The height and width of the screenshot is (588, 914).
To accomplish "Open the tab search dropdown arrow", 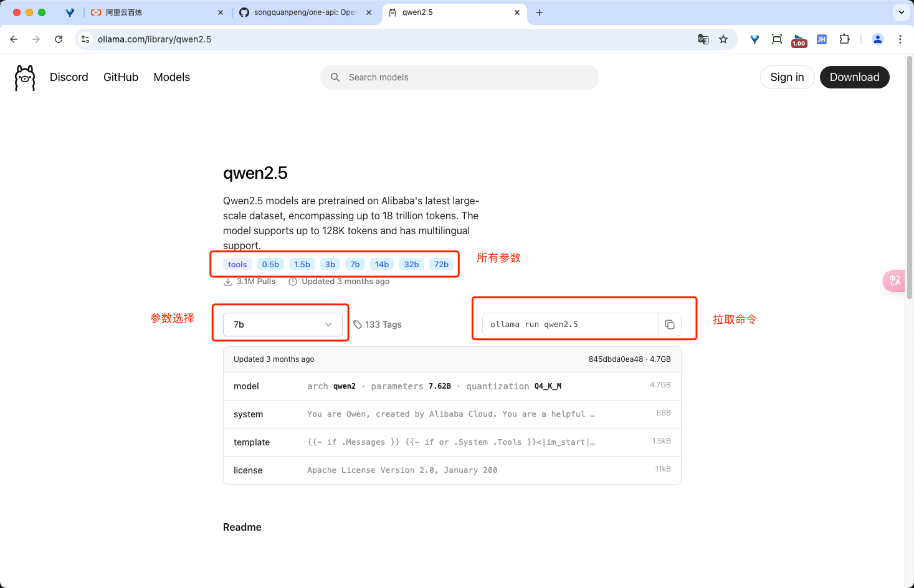I will coord(901,12).
